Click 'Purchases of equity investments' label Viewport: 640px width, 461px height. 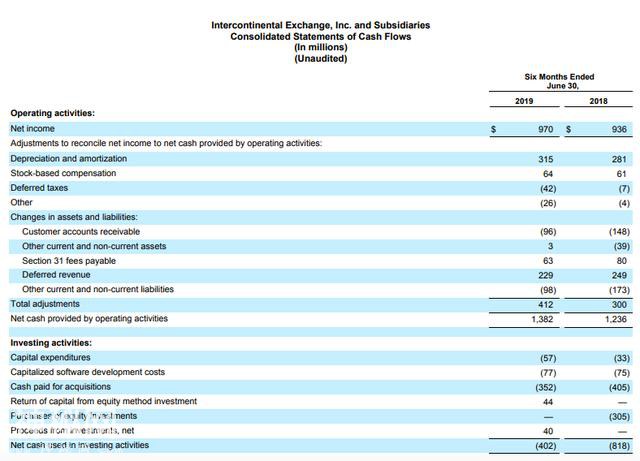coord(73,416)
